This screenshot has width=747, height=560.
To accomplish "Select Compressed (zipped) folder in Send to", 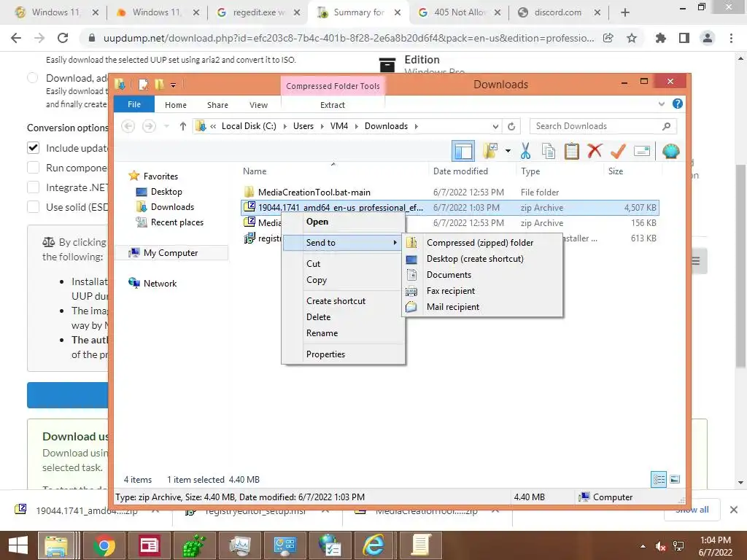I will tap(482, 242).
